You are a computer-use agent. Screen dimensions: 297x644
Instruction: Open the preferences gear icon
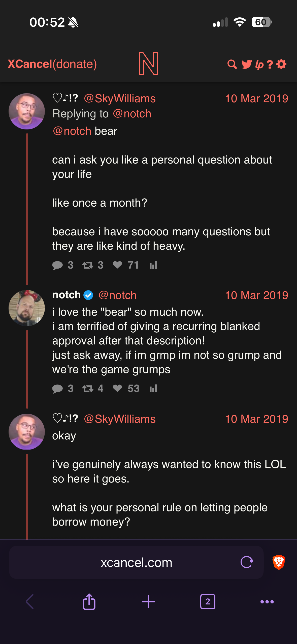coord(281,64)
